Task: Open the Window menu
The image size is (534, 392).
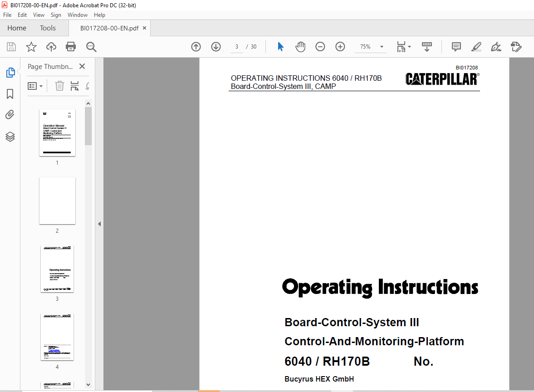Action: coord(77,15)
